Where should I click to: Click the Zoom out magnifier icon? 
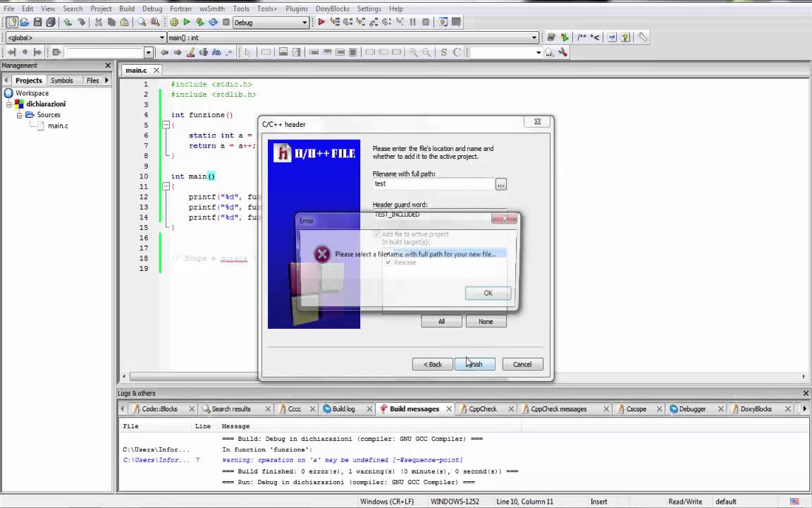click(426, 52)
